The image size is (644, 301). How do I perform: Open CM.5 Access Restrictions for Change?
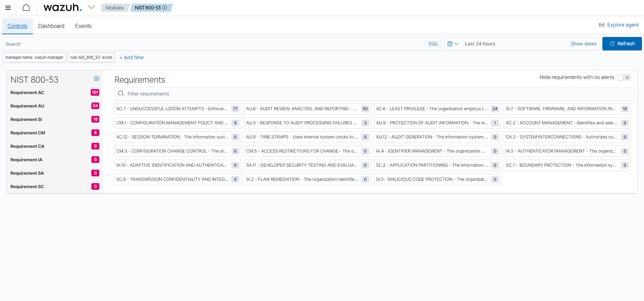point(308,151)
